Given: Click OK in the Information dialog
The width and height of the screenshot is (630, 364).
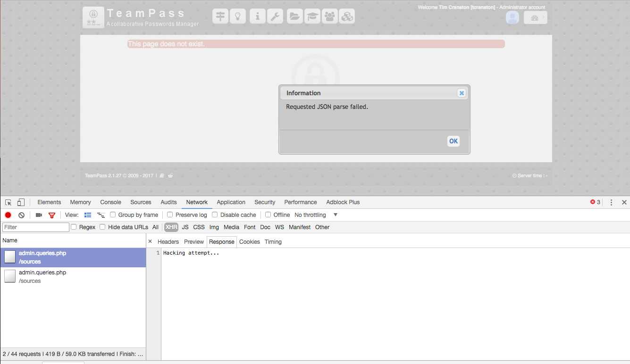Looking at the screenshot, I should tap(454, 141).
